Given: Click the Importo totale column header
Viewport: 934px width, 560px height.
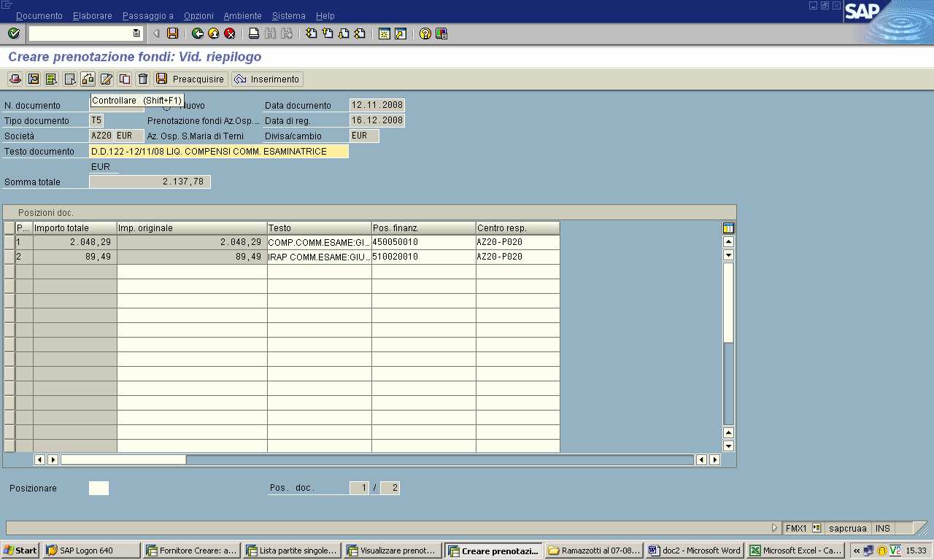Looking at the screenshot, I should click(x=75, y=228).
